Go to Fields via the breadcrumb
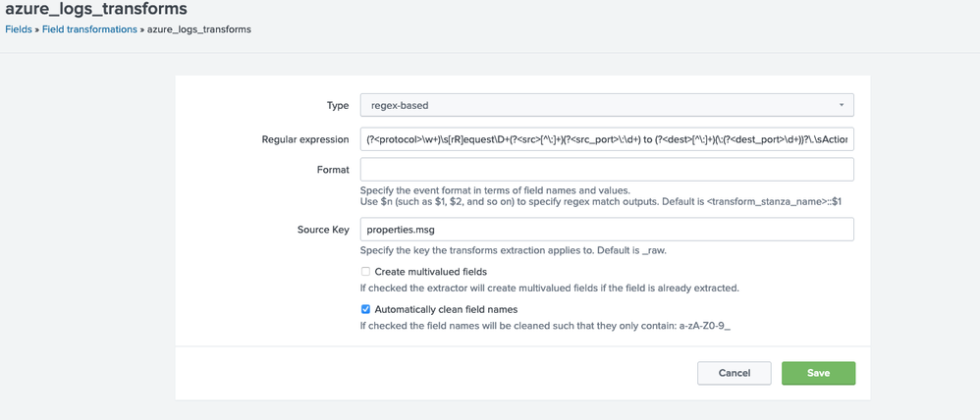This screenshot has width=980, height=420. (x=19, y=29)
